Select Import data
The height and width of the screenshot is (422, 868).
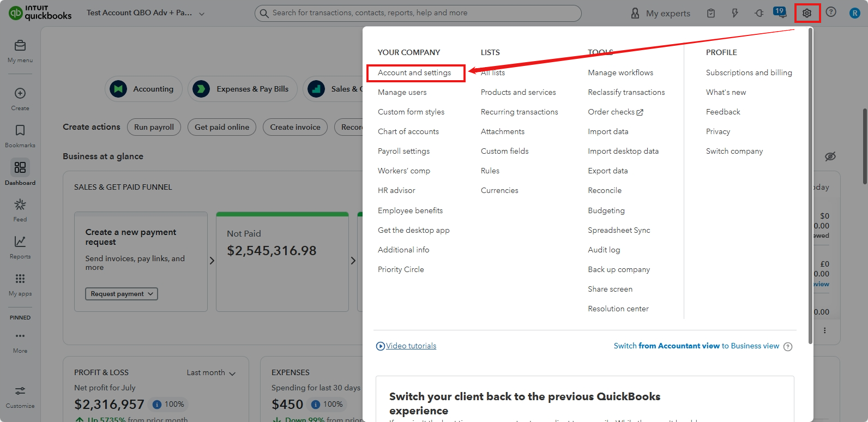pos(608,131)
